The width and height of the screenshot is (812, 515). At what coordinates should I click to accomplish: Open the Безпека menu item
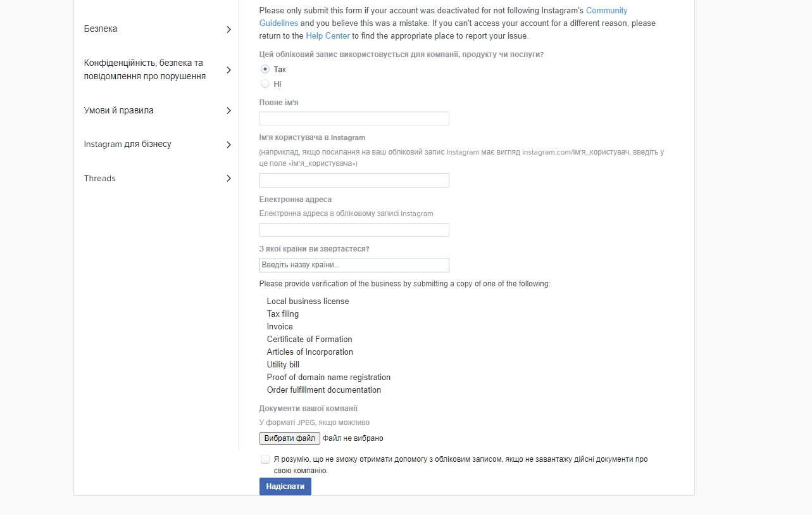coord(101,29)
